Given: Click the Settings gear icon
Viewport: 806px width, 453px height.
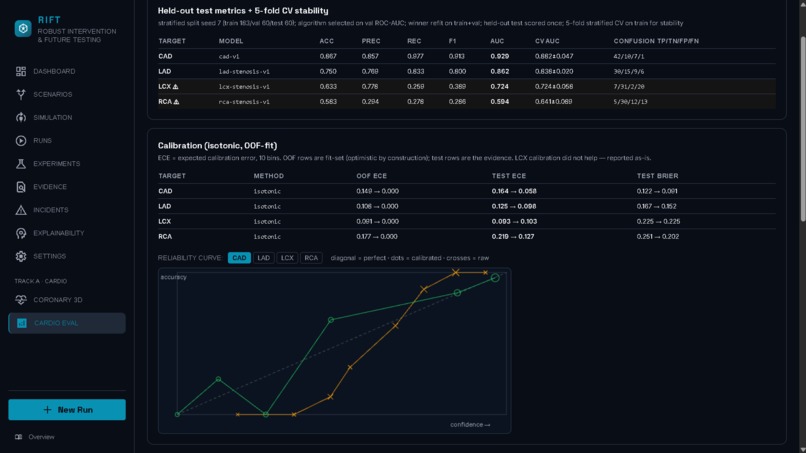Looking at the screenshot, I should 21,257.
